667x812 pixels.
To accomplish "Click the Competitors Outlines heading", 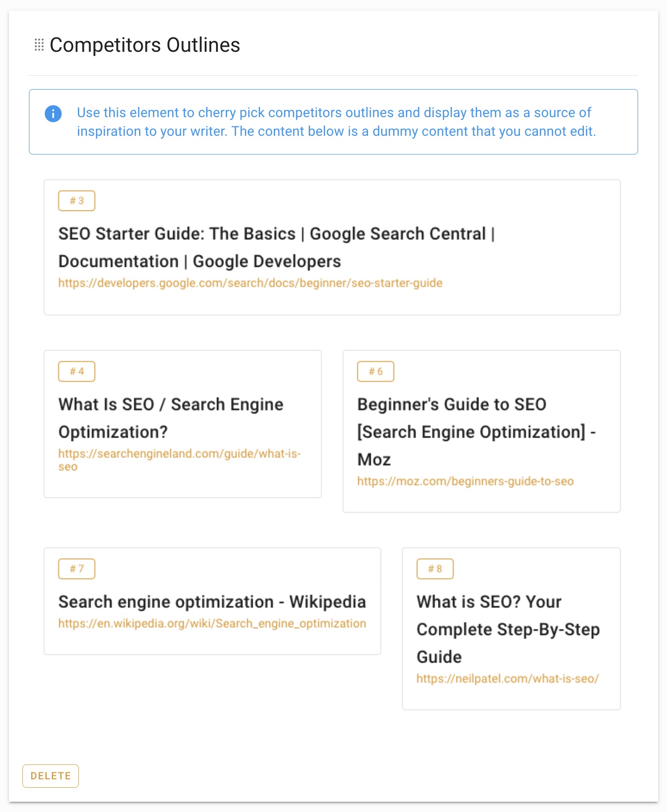I will 145,44.
